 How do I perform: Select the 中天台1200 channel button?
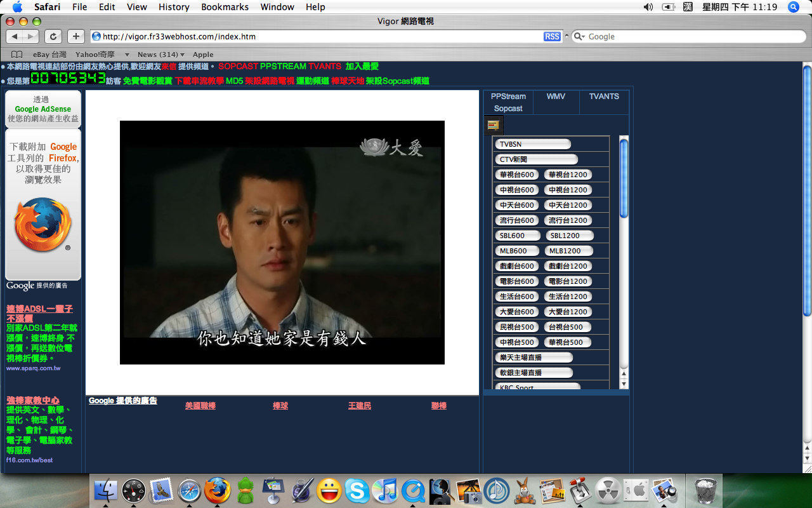[568, 205]
